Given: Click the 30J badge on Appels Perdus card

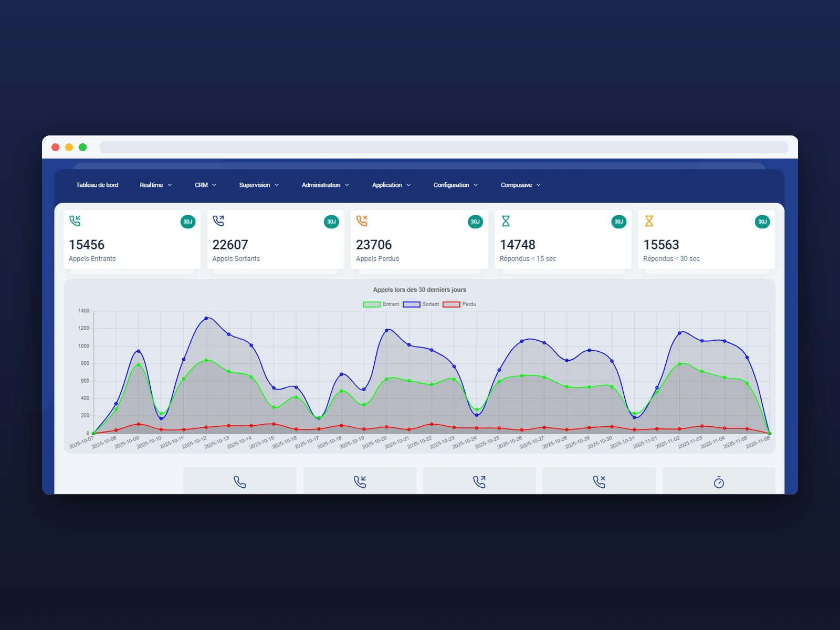Looking at the screenshot, I should click(x=475, y=222).
